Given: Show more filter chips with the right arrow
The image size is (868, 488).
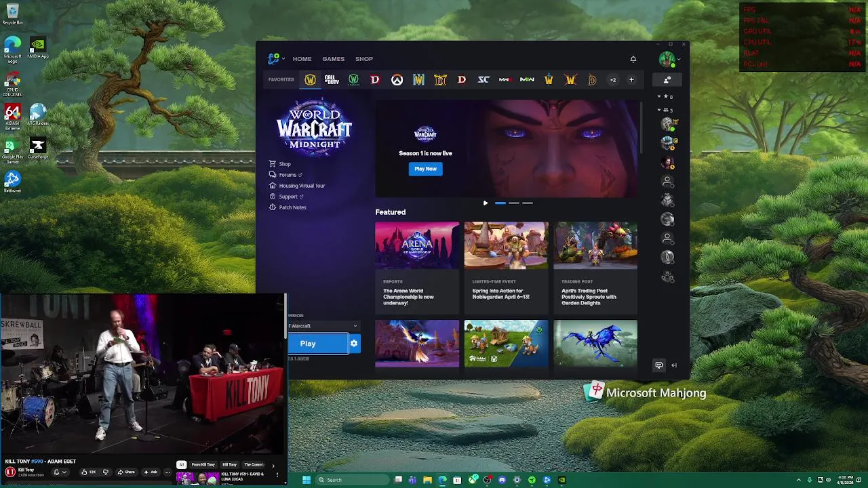Looking at the screenshot, I should click(273, 466).
